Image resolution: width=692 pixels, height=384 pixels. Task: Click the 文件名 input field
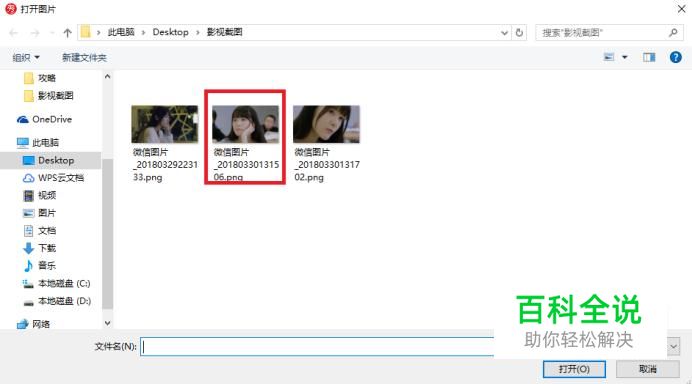click(x=317, y=346)
